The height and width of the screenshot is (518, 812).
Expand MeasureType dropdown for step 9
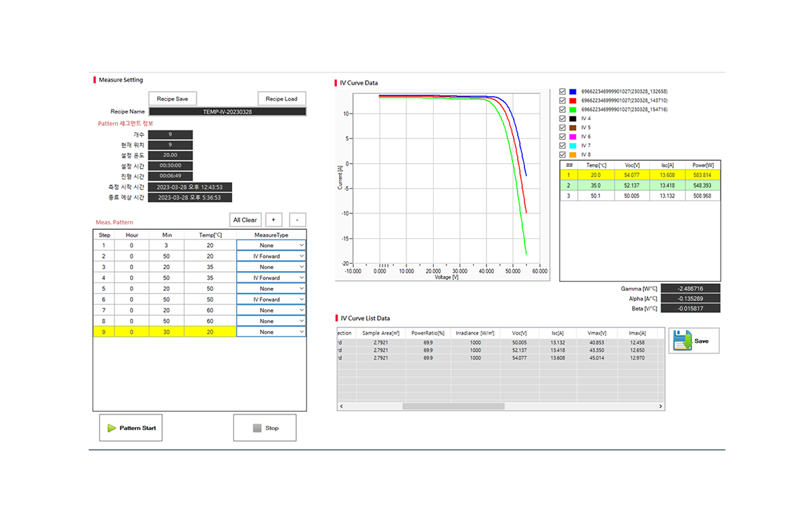pos(301,332)
